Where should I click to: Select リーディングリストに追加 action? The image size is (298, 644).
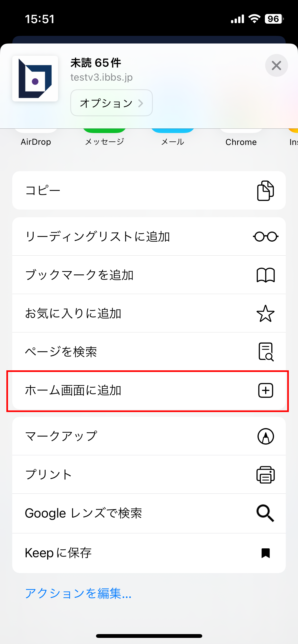[98, 237]
